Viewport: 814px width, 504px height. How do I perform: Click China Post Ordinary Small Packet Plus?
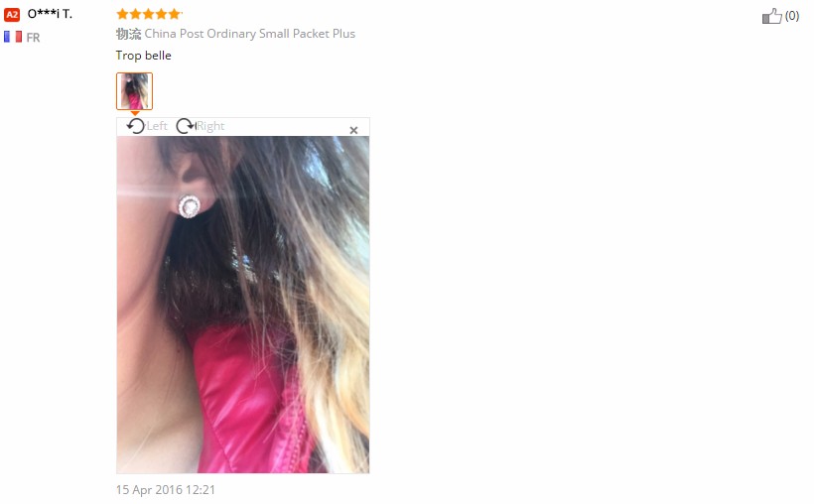(250, 34)
